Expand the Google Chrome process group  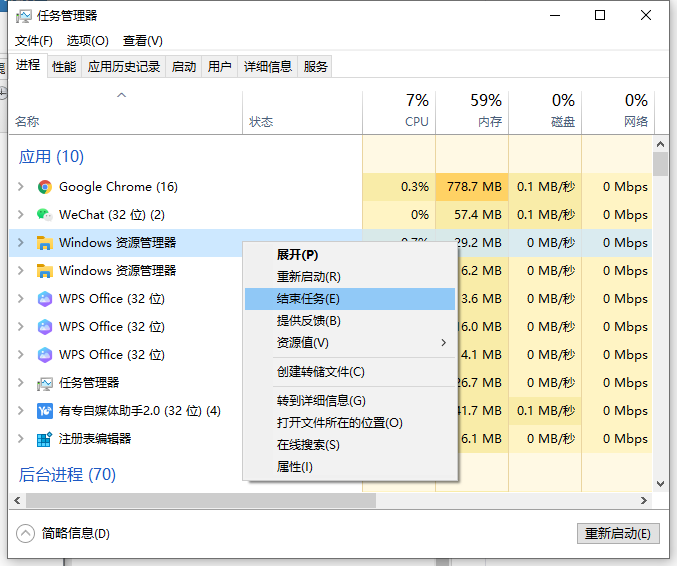tap(21, 187)
